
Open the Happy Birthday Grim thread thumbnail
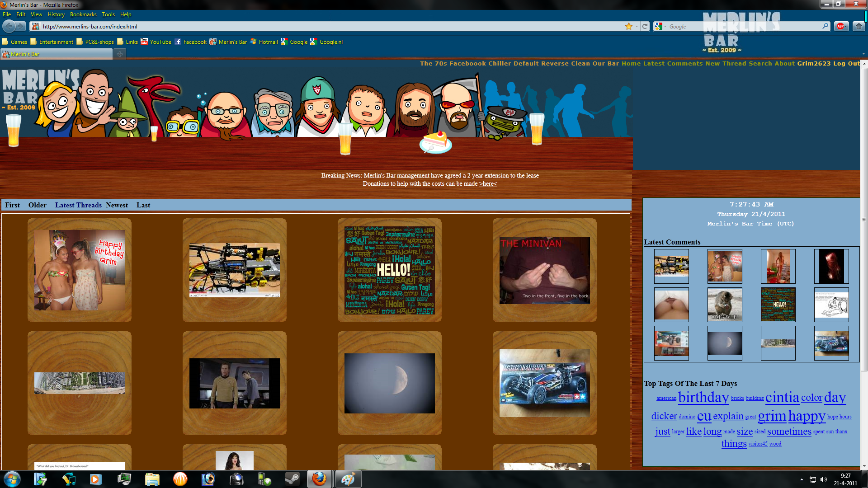click(x=80, y=270)
